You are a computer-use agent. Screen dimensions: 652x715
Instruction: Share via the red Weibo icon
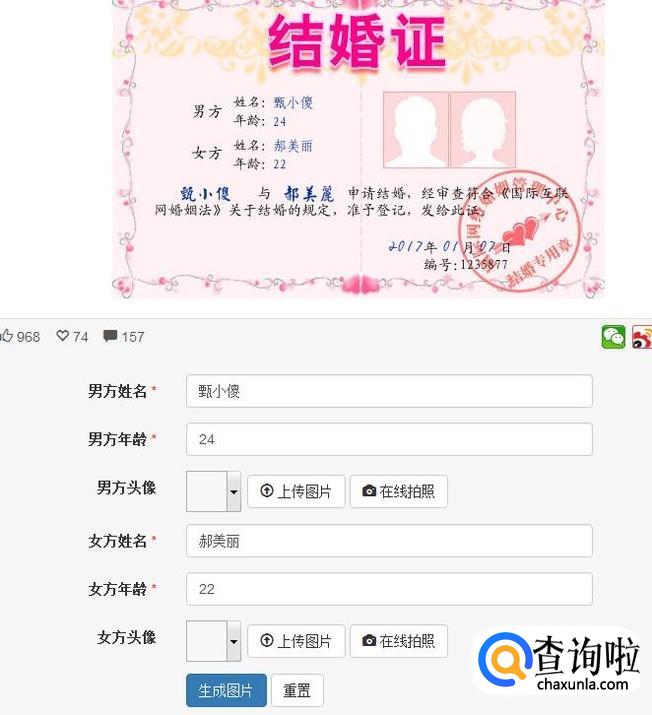pos(642,337)
